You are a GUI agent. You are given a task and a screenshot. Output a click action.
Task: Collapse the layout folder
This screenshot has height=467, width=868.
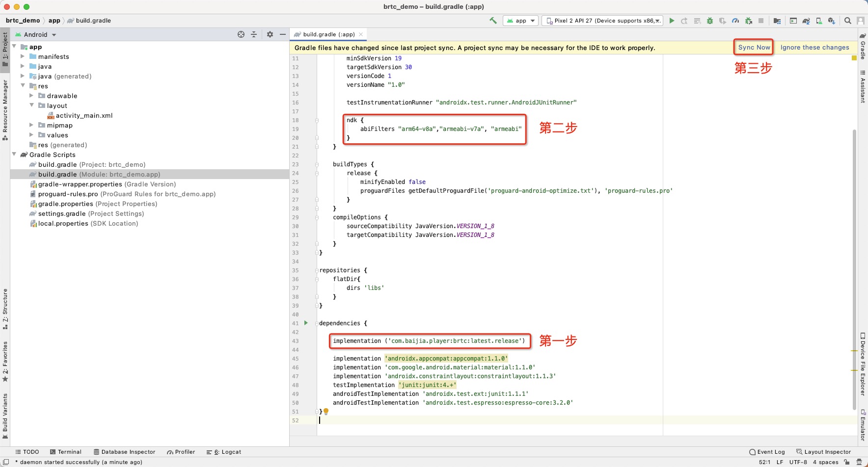31,105
